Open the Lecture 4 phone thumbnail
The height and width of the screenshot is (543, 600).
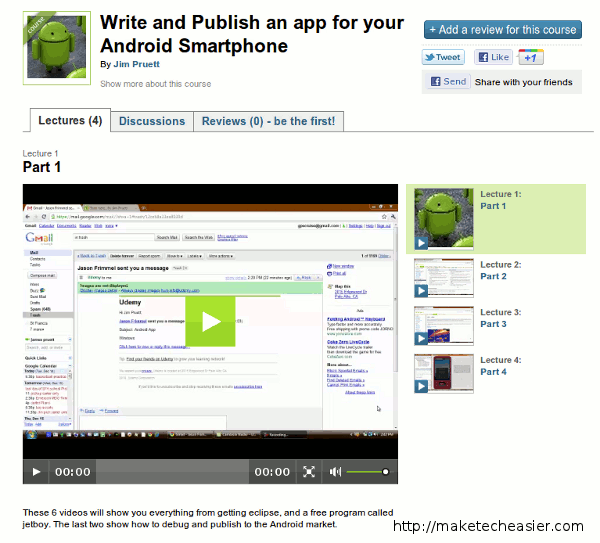444,373
